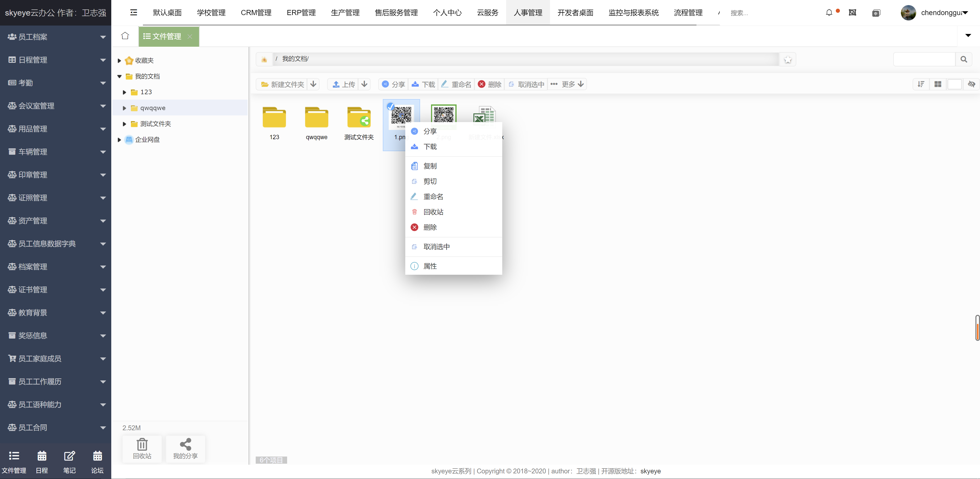Open Forum (论坛) in the bottom dock
Image resolution: width=980 pixels, height=479 pixels.
coord(97,461)
